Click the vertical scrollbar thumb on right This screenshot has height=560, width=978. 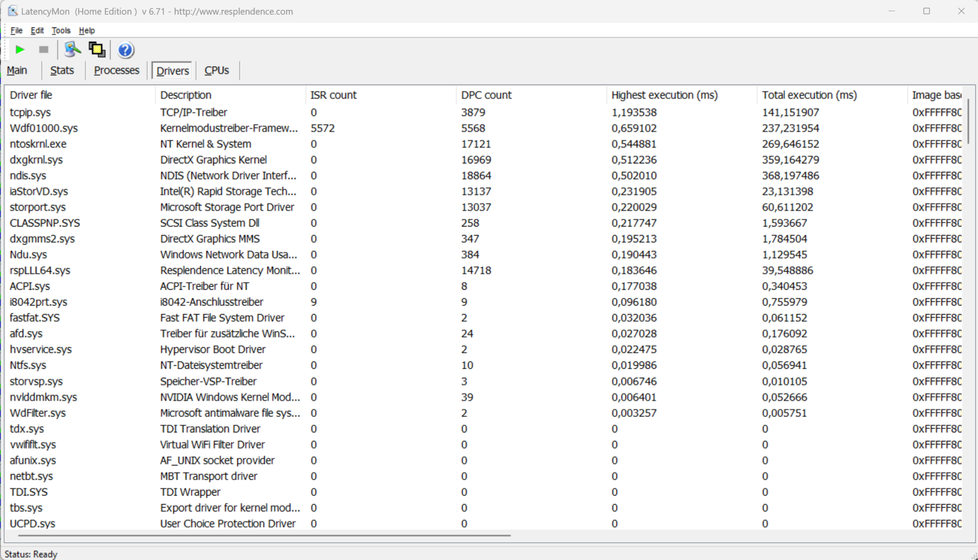(x=968, y=121)
